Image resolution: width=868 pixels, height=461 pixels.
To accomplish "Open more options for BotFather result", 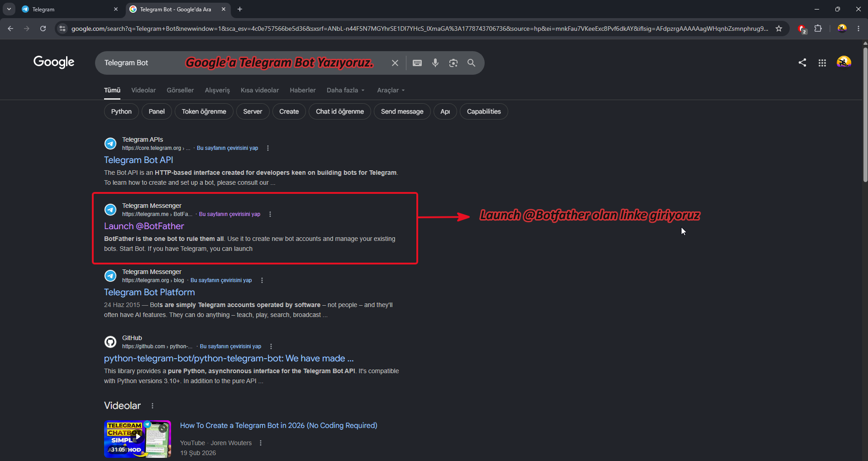I will point(270,214).
